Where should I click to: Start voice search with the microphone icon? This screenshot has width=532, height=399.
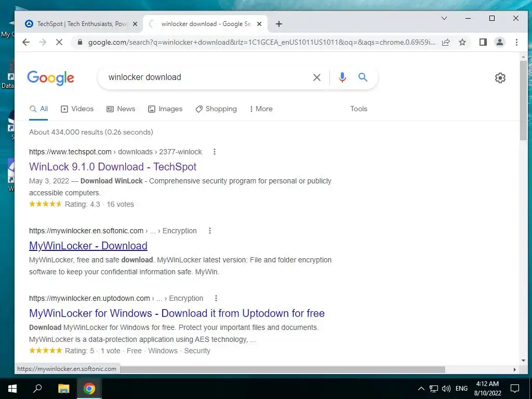[342, 77]
